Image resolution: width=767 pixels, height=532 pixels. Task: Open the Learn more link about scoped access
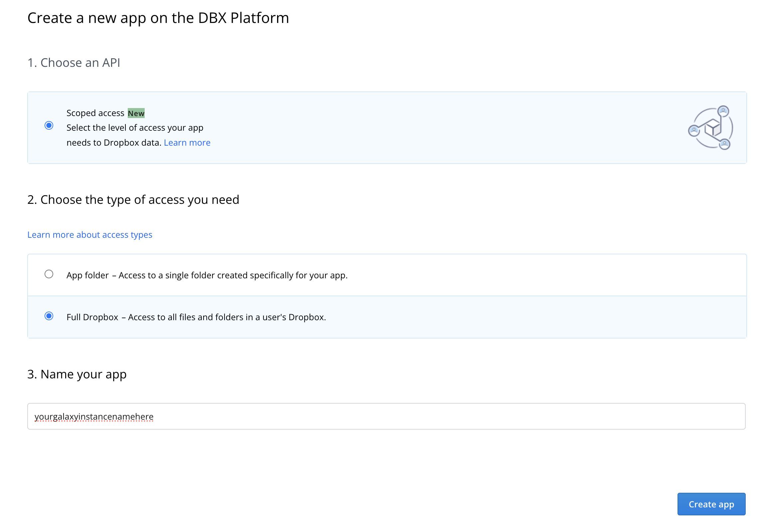(187, 142)
